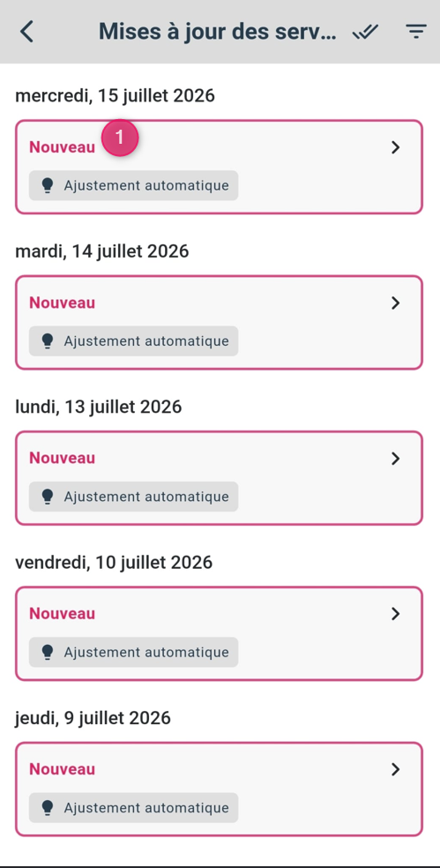This screenshot has height=868, width=440.
Task: Select Ajustement automatique tag under mercredi
Action: tap(133, 185)
